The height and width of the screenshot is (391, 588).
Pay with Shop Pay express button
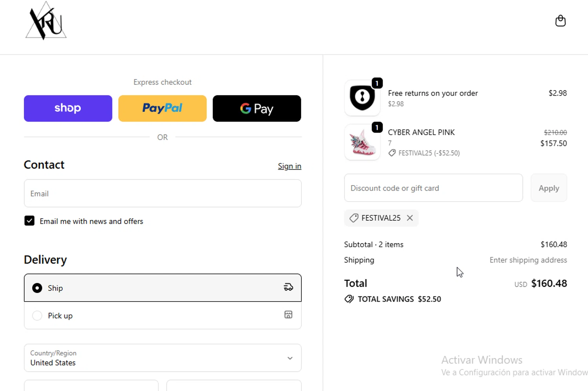click(x=68, y=108)
